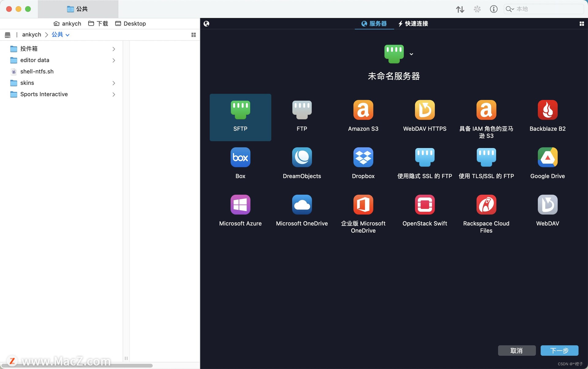Click ankych in the breadcrumb path
588x369 pixels.
(32, 35)
